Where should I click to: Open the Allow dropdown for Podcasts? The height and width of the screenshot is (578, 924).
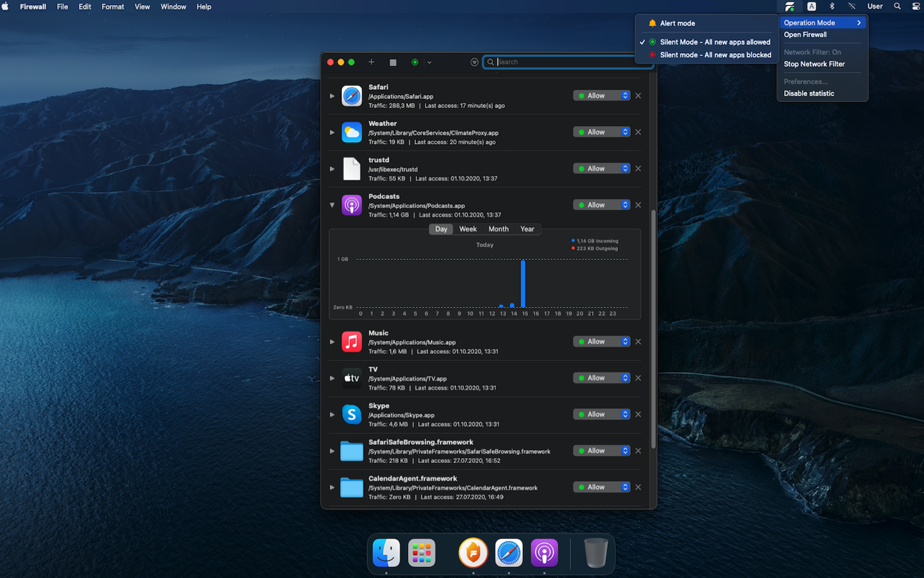601,205
